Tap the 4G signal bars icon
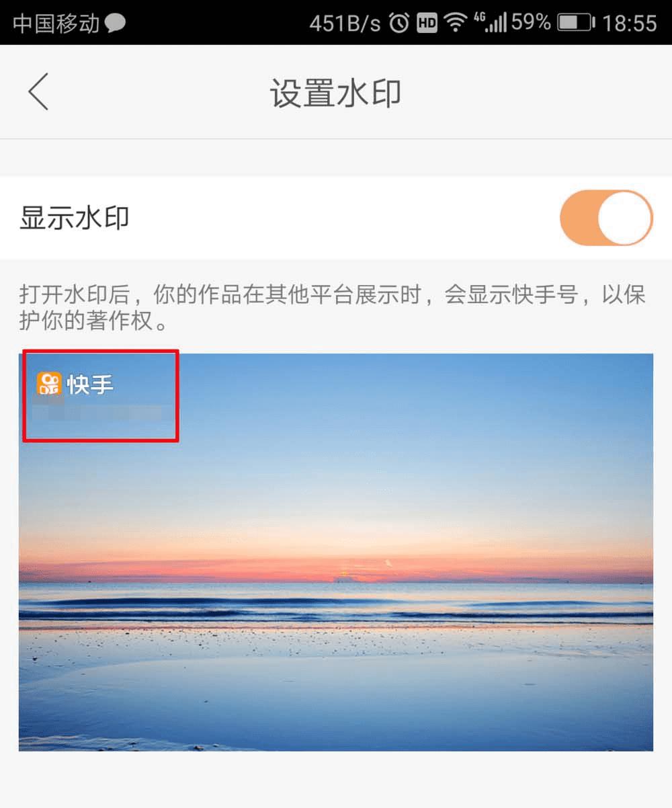This screenshot has height=808, width=672. pos(490,23)
